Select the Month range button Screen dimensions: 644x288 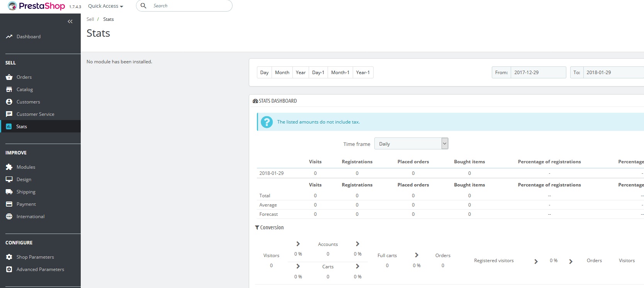point(282,73)
